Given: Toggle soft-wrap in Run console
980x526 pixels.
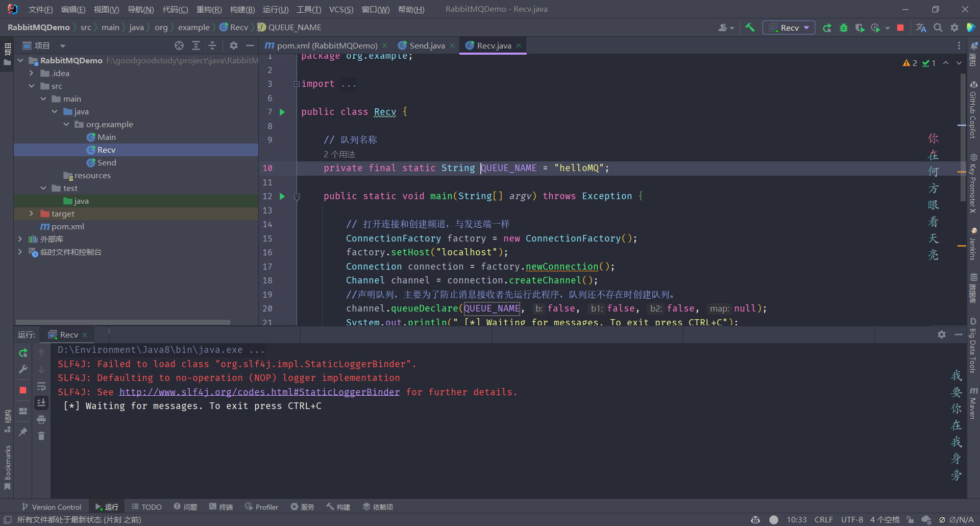Looking at the screenshot, I should click(41, 386).
